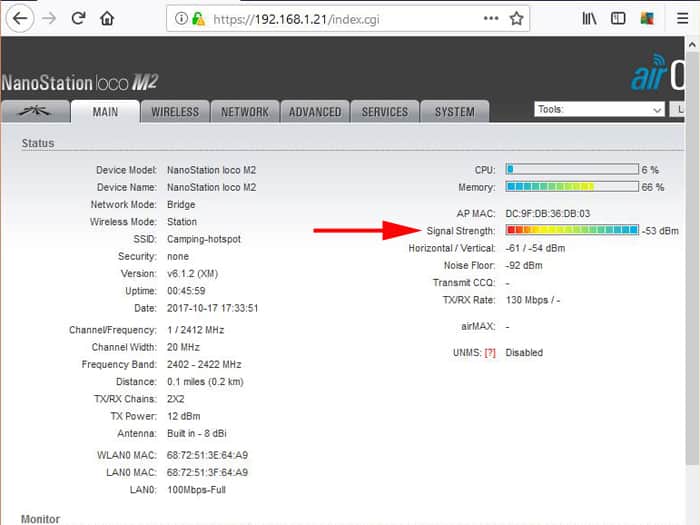Open the NETWORK tab
700x525 pixels.
point(245,112)
